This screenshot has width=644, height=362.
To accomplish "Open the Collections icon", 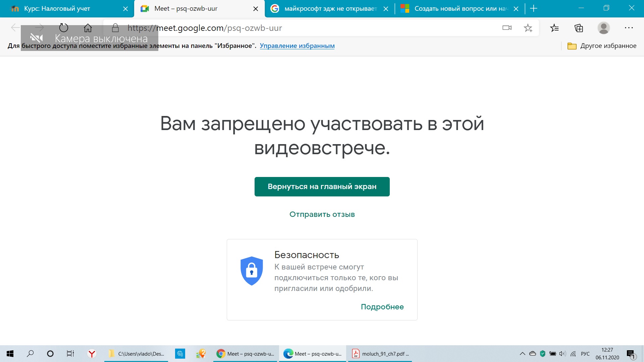I will (579, 28).
